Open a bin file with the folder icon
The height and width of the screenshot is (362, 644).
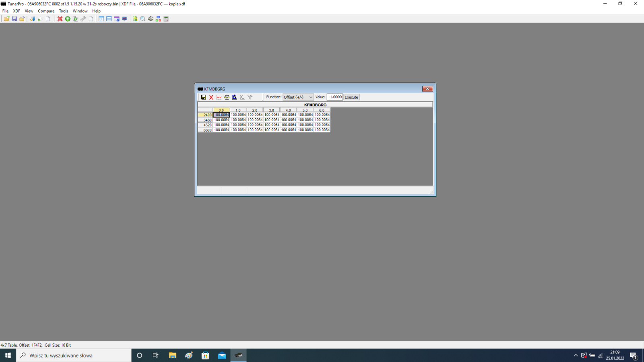point(6,19)
